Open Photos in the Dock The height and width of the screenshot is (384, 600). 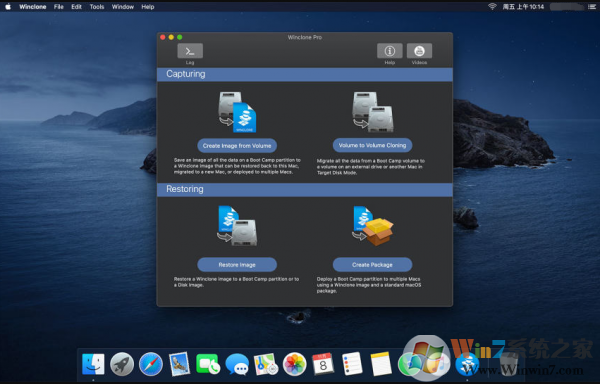point(295,364)
